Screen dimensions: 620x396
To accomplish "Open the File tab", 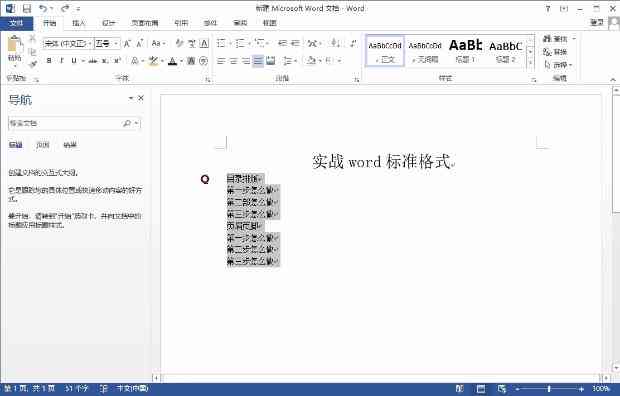I will point(16,23).
